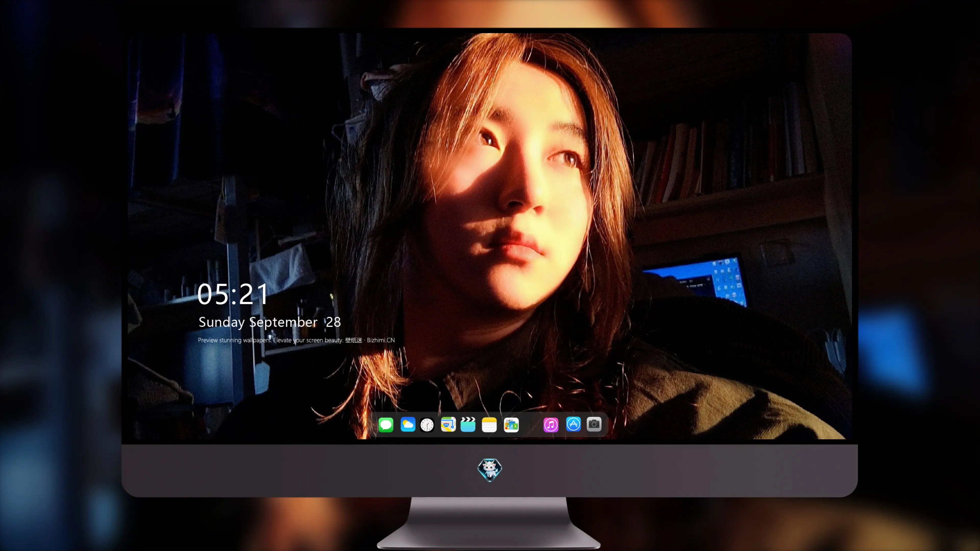
Task: Open the Camera app in the dock
Action: [x=594, y=424]
